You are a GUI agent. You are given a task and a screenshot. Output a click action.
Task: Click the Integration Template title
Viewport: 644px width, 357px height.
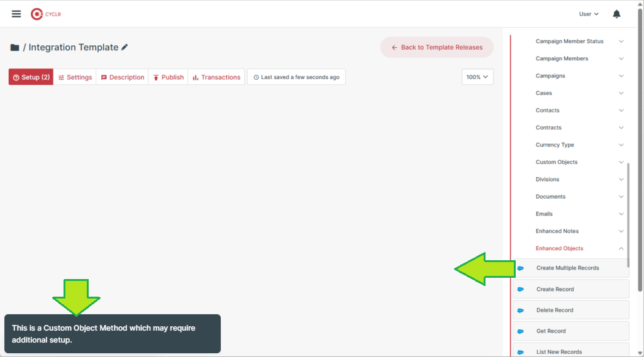(74, 47)
